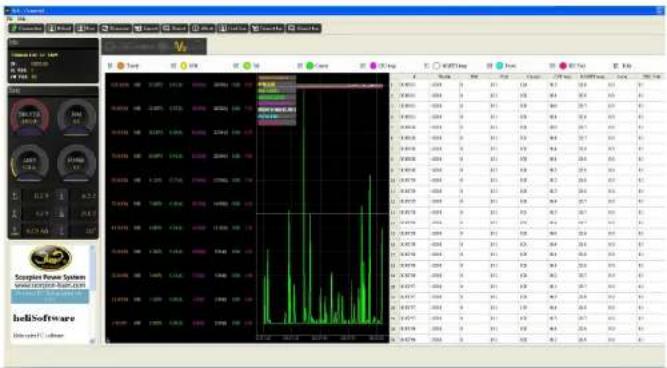The height and width of the screenshot is (368, 667).
Task: Toggle the dark-green-dot Current series checkbox
Action: coord(300,66)
